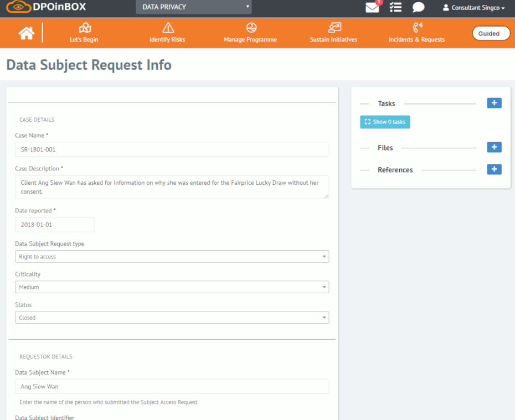Change the Status dropdown from Closed
The height and width of the screenshot is (420, 515).
pos(172,318)
